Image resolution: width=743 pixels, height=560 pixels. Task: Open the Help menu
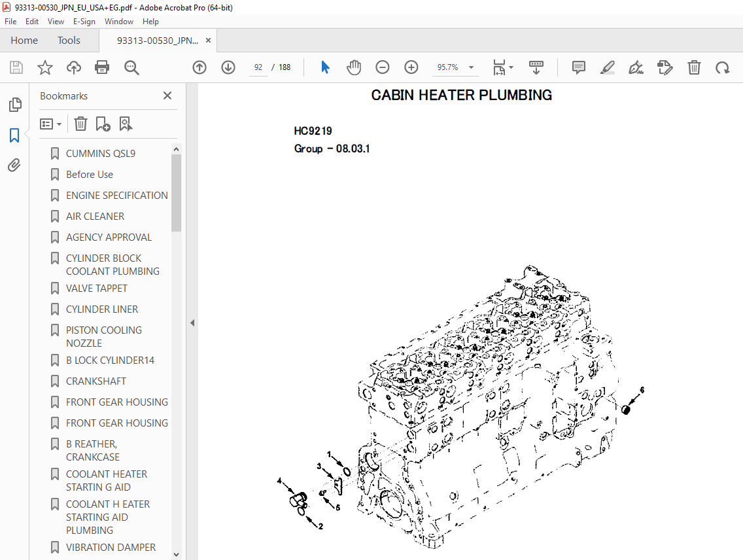[x=150, y=22]
